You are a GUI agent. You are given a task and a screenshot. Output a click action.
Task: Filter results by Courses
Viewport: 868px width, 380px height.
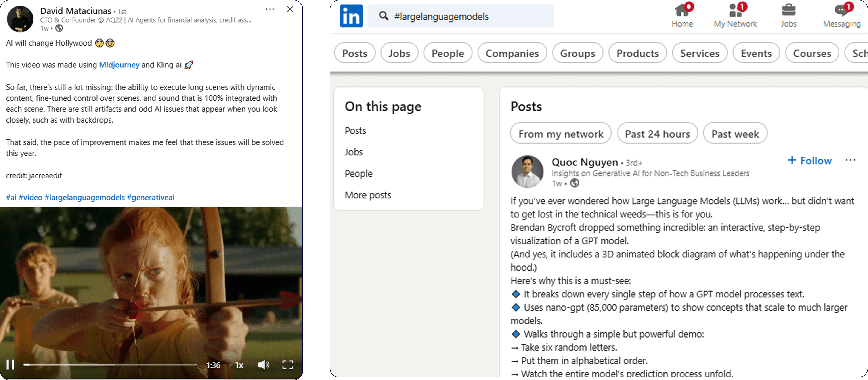click(x=812, y=53)
